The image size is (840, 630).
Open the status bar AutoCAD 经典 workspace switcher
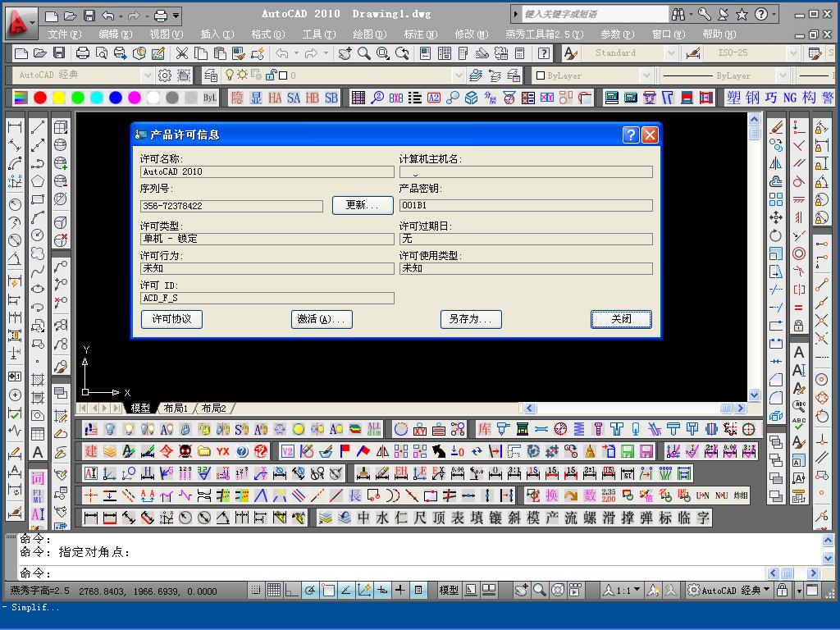tap(729, 591)
